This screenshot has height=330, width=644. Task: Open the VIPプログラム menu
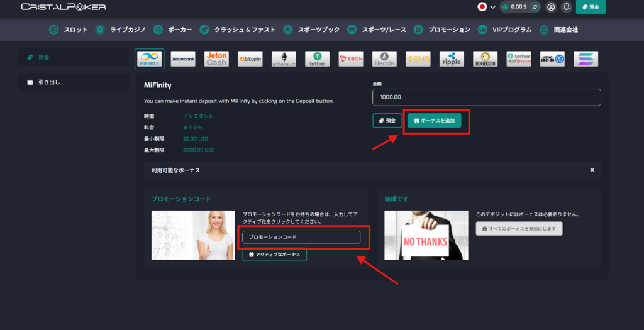[x=505, y=30]
